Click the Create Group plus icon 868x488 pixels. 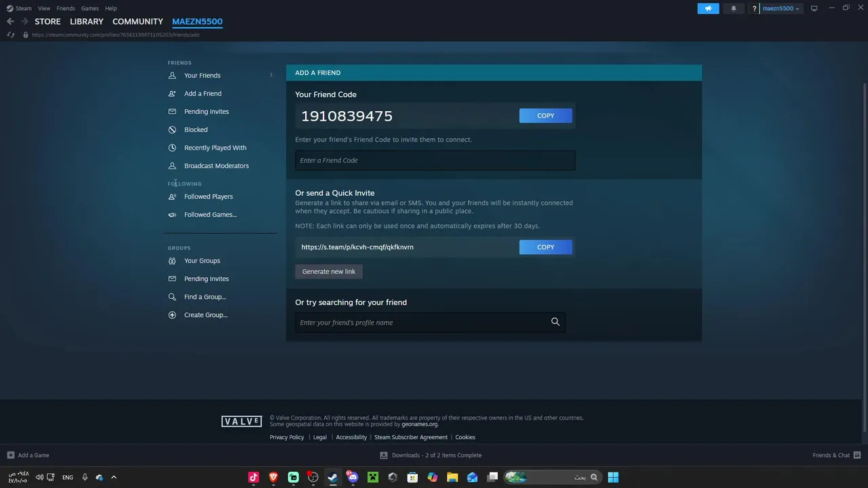point(172,315)
